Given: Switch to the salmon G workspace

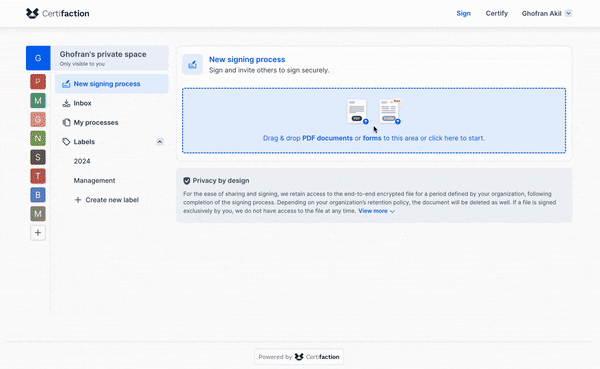Looking at the screenshot, I should (38, 119).
